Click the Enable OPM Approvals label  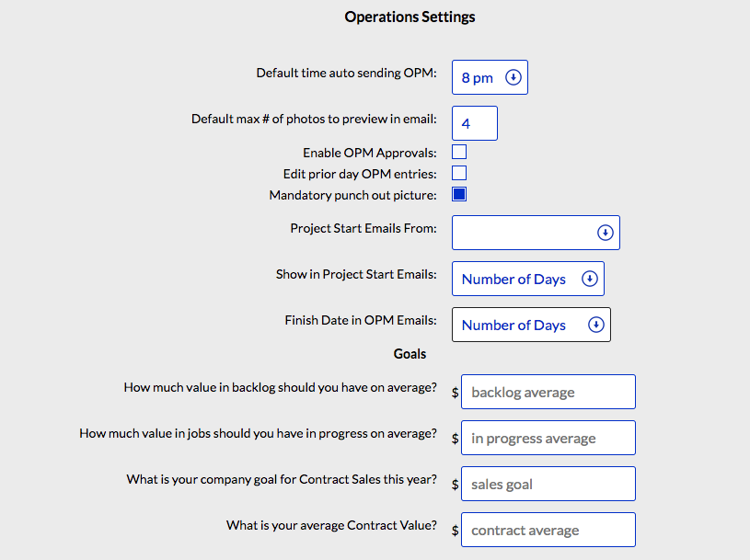[369, 153]
